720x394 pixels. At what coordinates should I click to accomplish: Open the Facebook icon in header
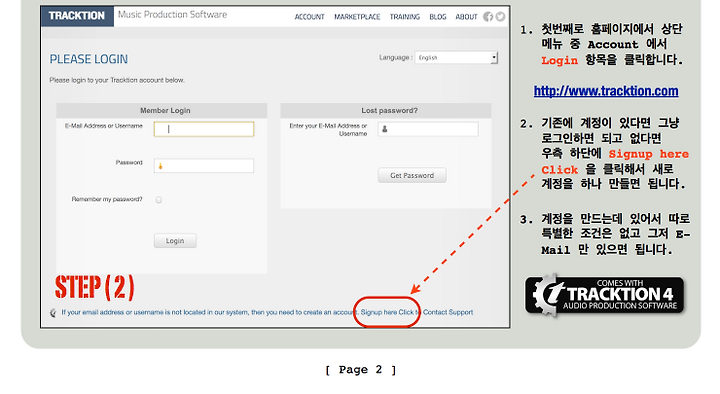coord(488,17)
